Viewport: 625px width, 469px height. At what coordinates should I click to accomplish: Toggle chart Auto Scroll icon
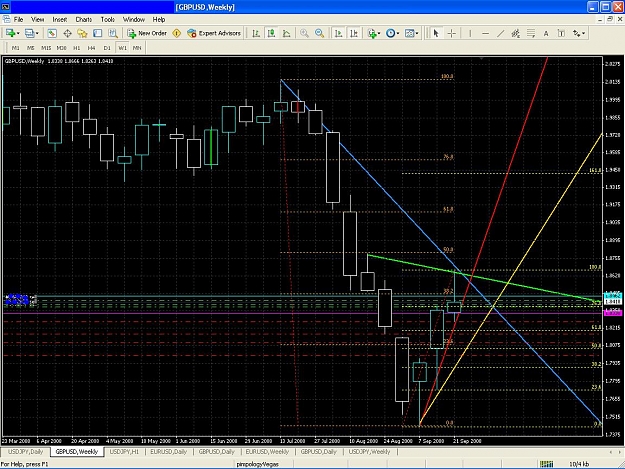[x=338, y=33]
